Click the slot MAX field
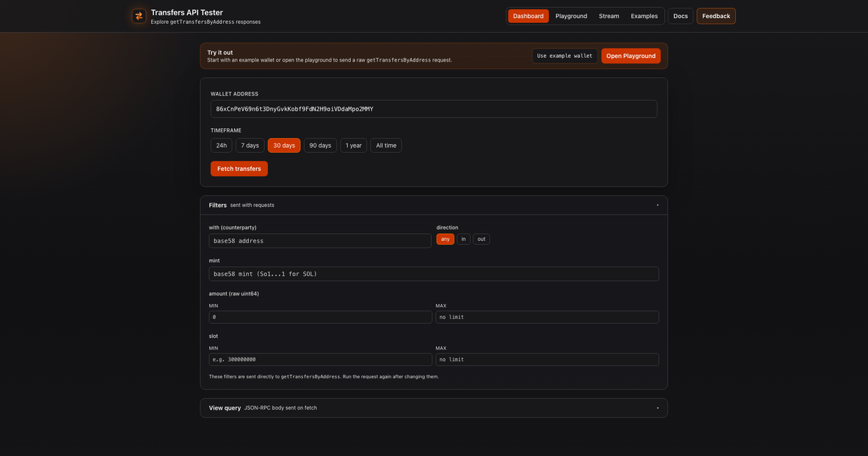The width and height of the screenshot is (868, 456). point(547,359)
